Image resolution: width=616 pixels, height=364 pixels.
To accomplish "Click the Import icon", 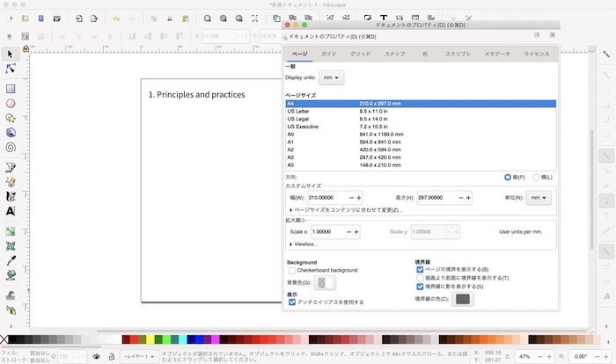I will click(x=78, y=18).
